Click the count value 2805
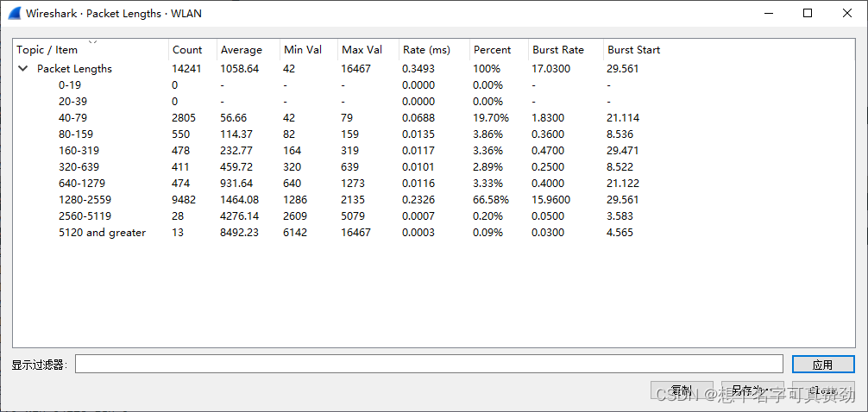 click(x=184, y=118)
